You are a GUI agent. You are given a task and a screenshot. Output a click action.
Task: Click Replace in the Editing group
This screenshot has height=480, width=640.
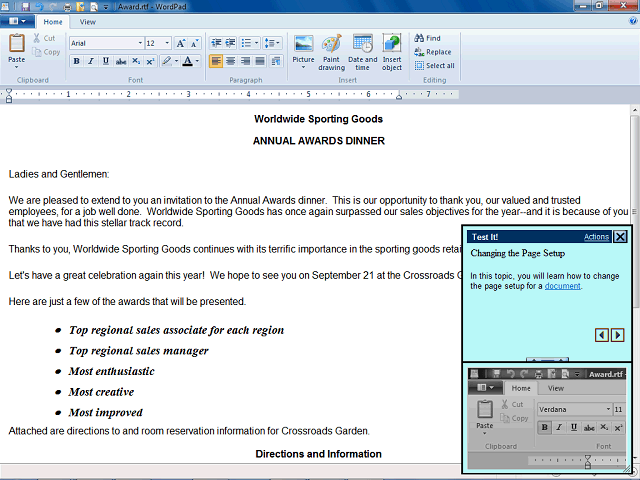coord(433,52)
